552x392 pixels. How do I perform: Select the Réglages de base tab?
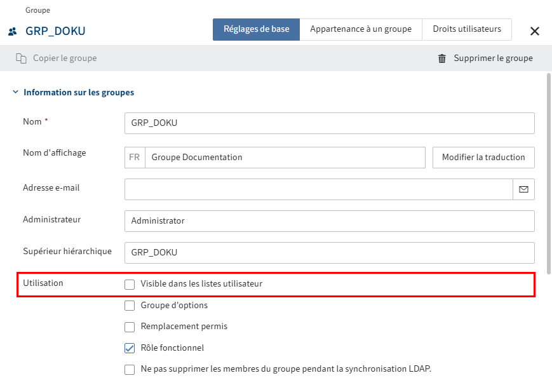pos(256,29)
